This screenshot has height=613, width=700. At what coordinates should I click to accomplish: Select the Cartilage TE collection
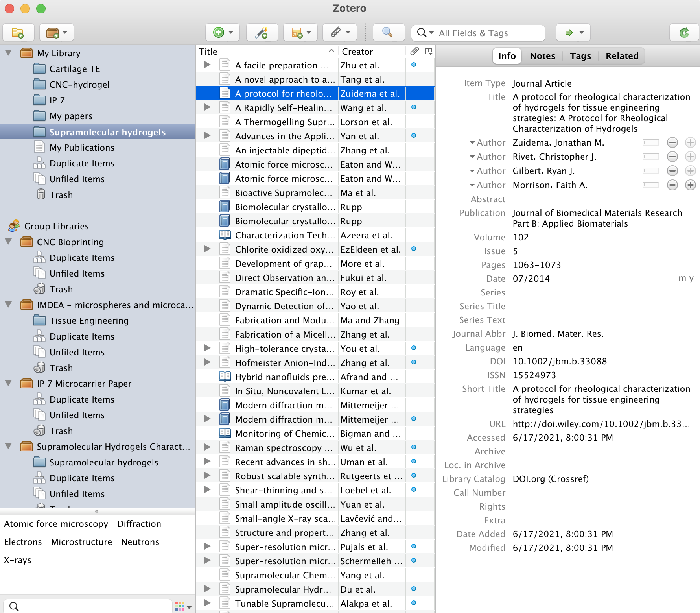pyautogui.click(x=75, y=69)
